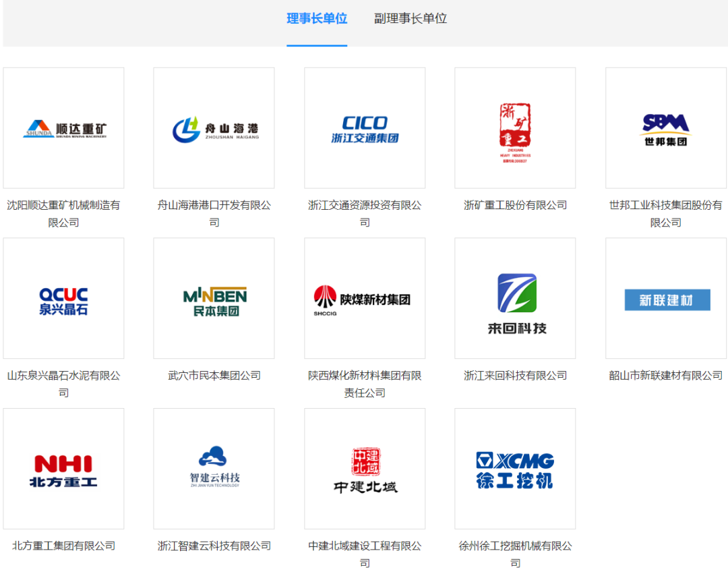The image size is (728, 576).
Task: Open the 智建云科技 cloud logo card
Action: (x=214, y=469)
